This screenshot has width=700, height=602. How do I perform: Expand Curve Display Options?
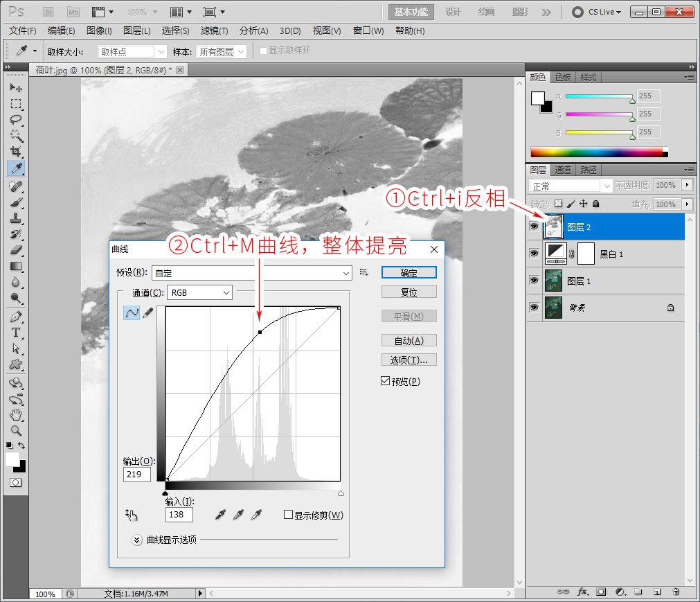[x=136, y=540]
